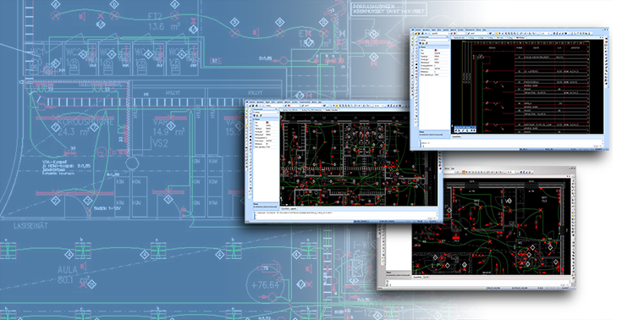This screenshot has width=644, height=320.
Task: Switch to the layout tab below the middle window's drawing
Action: click(x=294, y=209)
